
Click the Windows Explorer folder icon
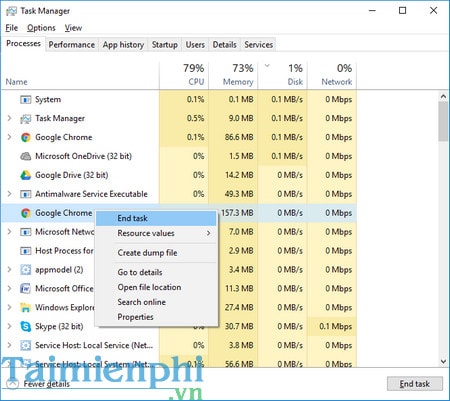click(26, 307)
